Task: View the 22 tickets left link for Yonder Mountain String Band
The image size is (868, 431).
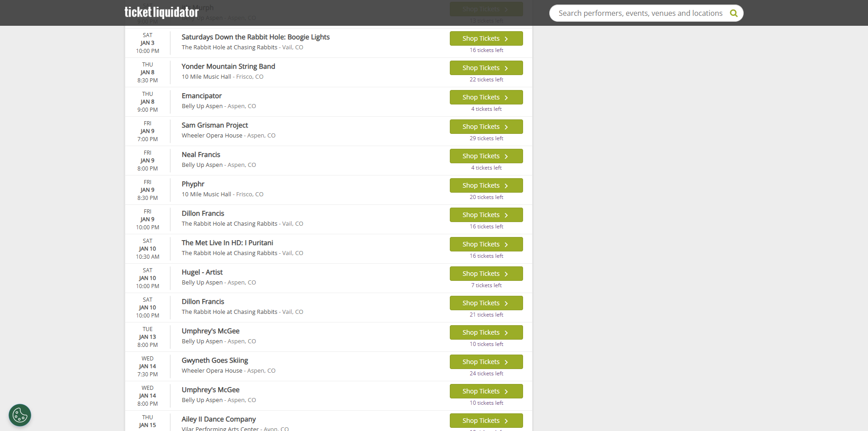Action: tap(486, 79)
